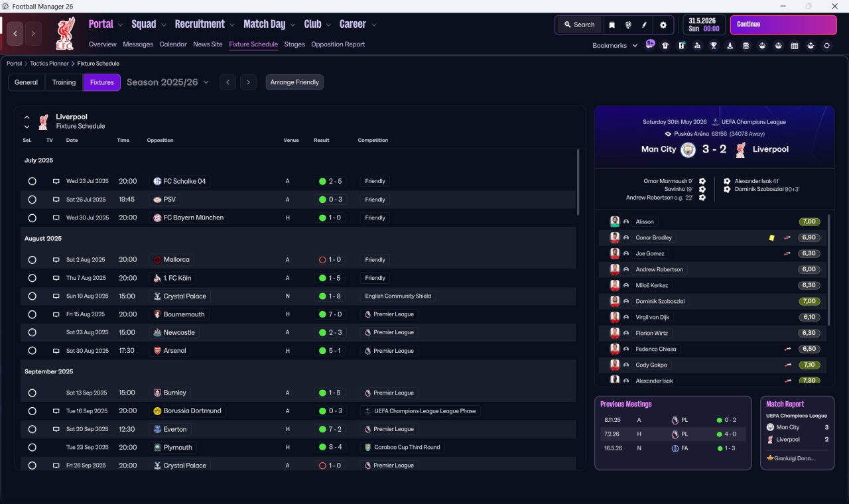Expand the Portal menu chevron
Screen dimensions: 849x504
(x=120, y=25)
